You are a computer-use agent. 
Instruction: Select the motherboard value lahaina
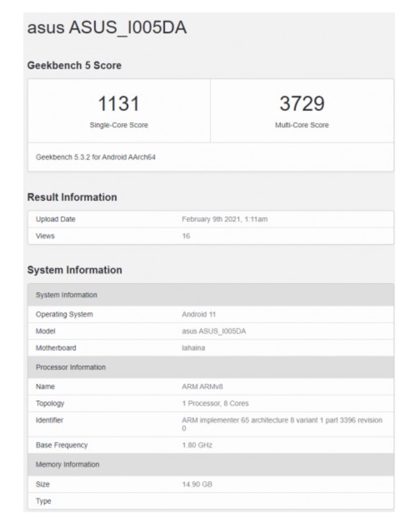pos(193,348)
